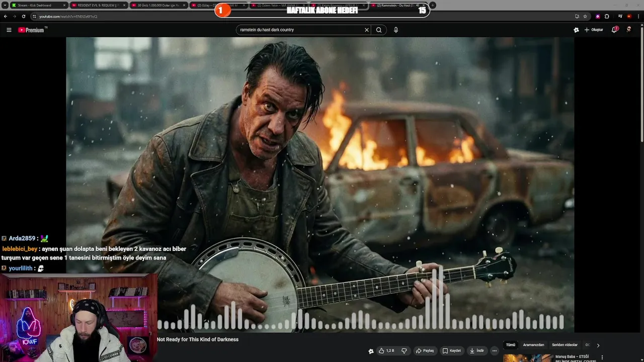Open Chrome profile avatar
The width and height of the screenshot is (644, 362).
[629, 16]
